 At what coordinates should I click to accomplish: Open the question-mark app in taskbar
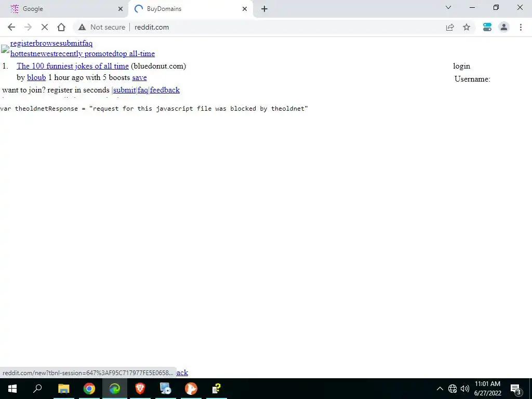click(217, 389)
